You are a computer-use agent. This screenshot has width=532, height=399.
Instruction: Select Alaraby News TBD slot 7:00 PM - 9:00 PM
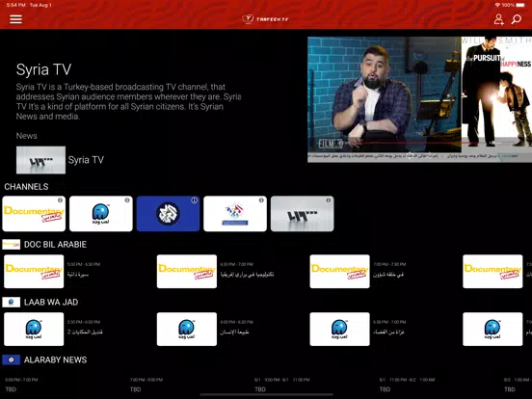[x=146, y=385]
